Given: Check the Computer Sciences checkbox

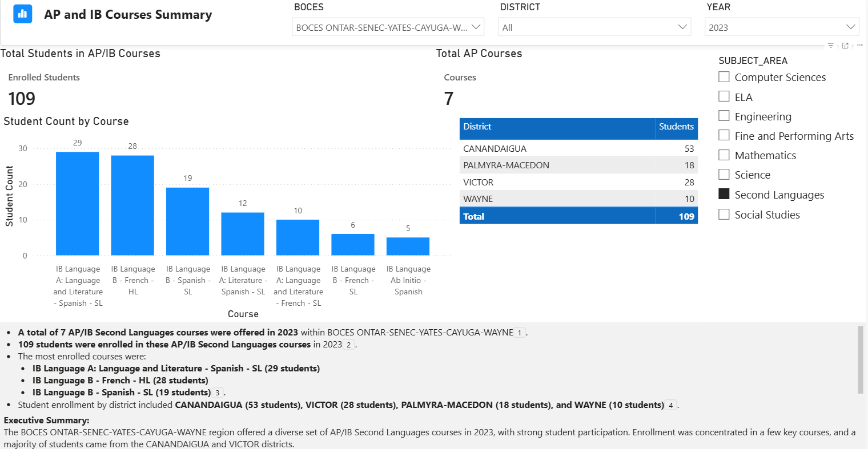Looking at the screenshot, I should point(724,77).
